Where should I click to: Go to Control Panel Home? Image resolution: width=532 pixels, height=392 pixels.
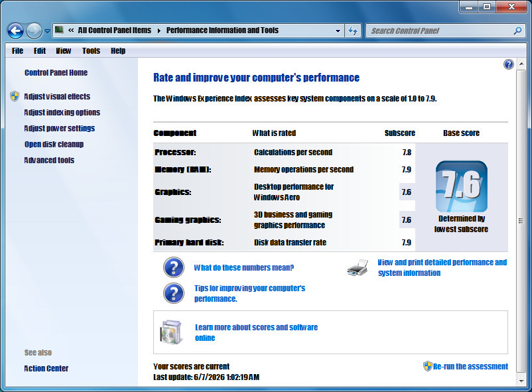pyautogui.click(x=56, y=73)
